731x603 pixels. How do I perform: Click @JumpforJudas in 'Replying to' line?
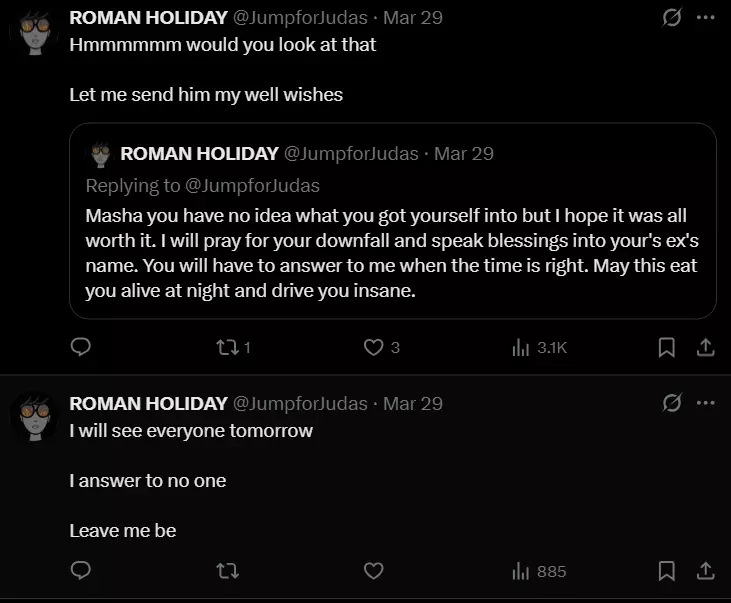tap(252, 186)
